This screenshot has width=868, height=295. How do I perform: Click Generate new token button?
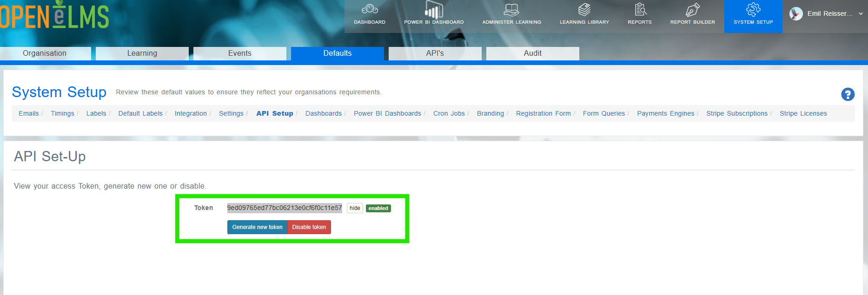point(258,227)
